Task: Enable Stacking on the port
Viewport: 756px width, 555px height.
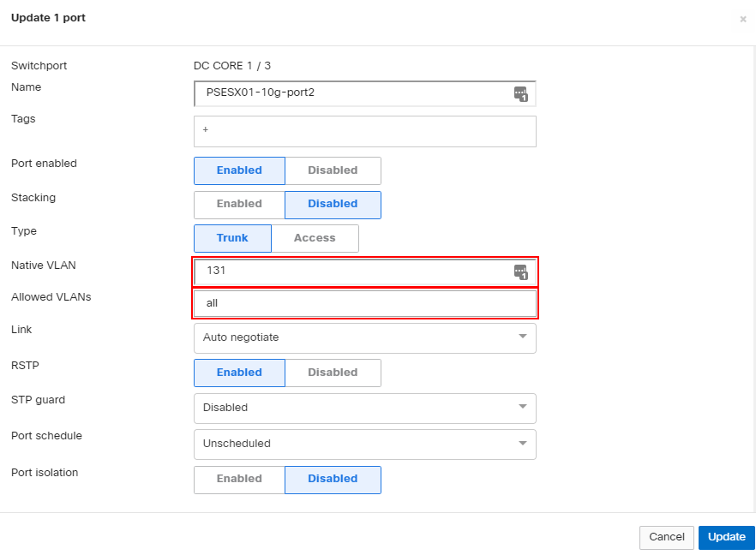Action: pos(239,204)
